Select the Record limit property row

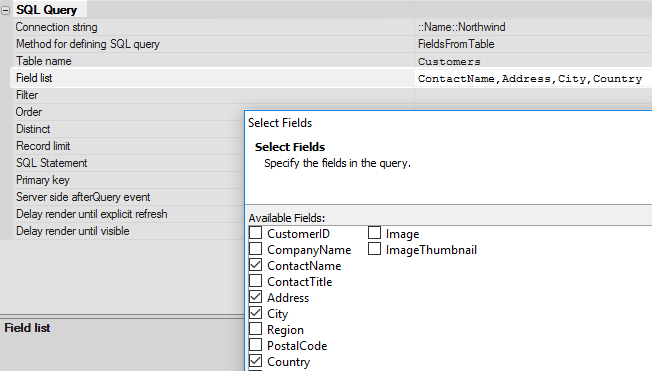pos(128,146)
